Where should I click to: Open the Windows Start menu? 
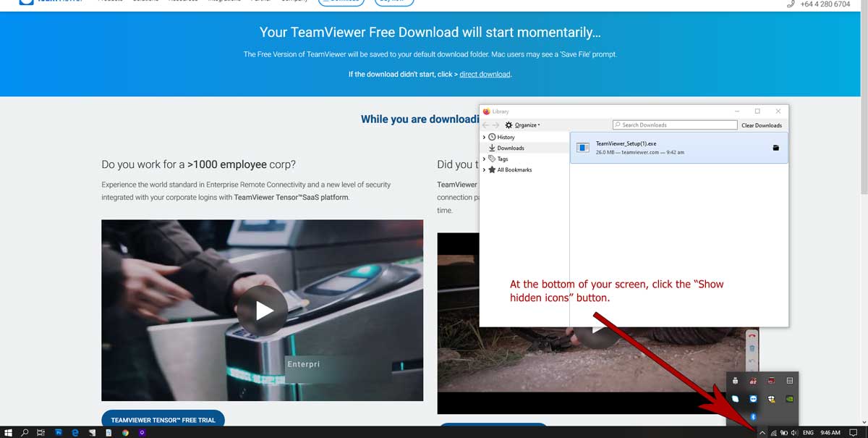coord(8,432)
